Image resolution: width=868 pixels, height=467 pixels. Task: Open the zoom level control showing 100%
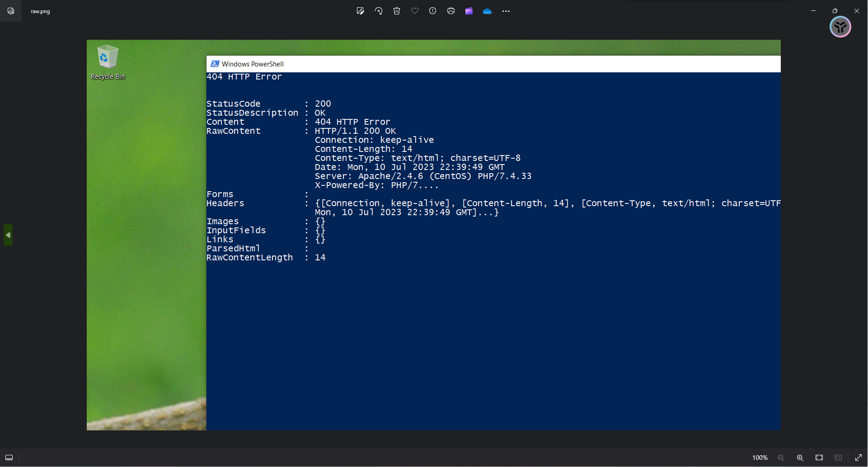pyautogui.click(x=759, y=458)
